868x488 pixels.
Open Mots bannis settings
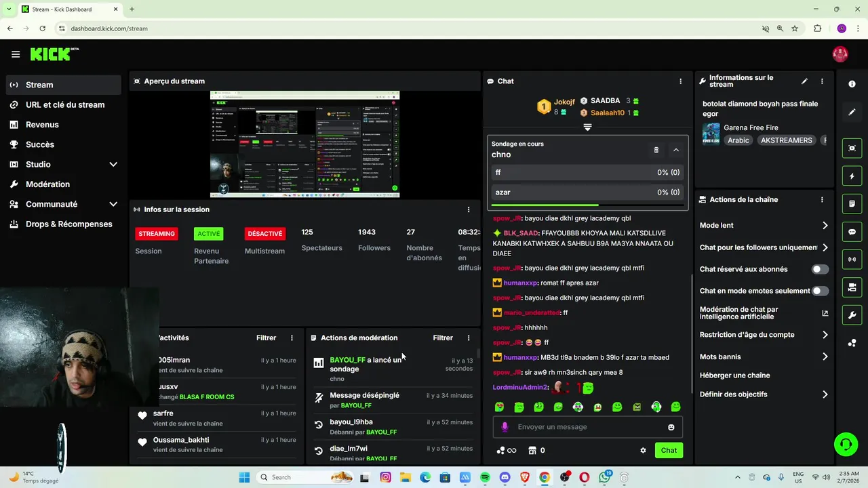coord(764,357)
